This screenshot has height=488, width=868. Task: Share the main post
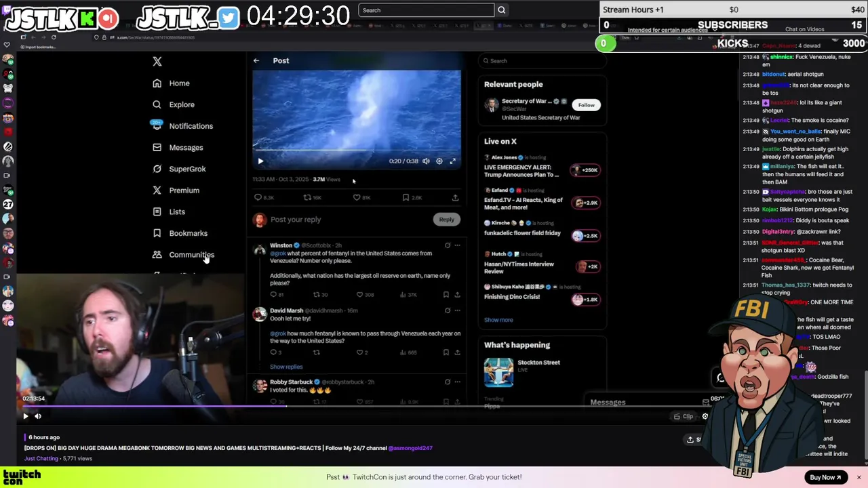455,197
